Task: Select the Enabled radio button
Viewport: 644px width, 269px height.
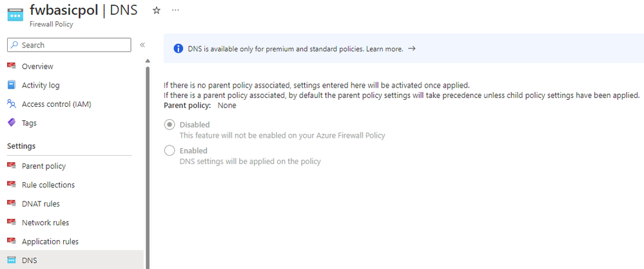Action: tap(169, 151)
